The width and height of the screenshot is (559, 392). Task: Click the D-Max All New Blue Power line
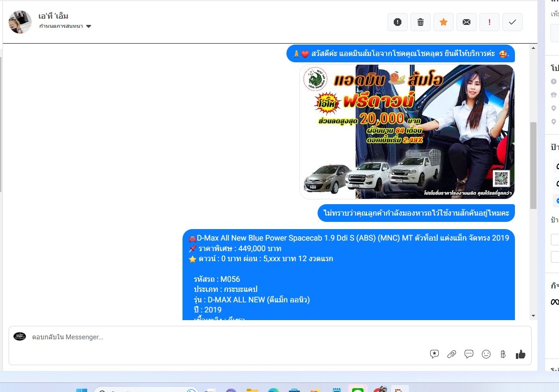[349, 238]
